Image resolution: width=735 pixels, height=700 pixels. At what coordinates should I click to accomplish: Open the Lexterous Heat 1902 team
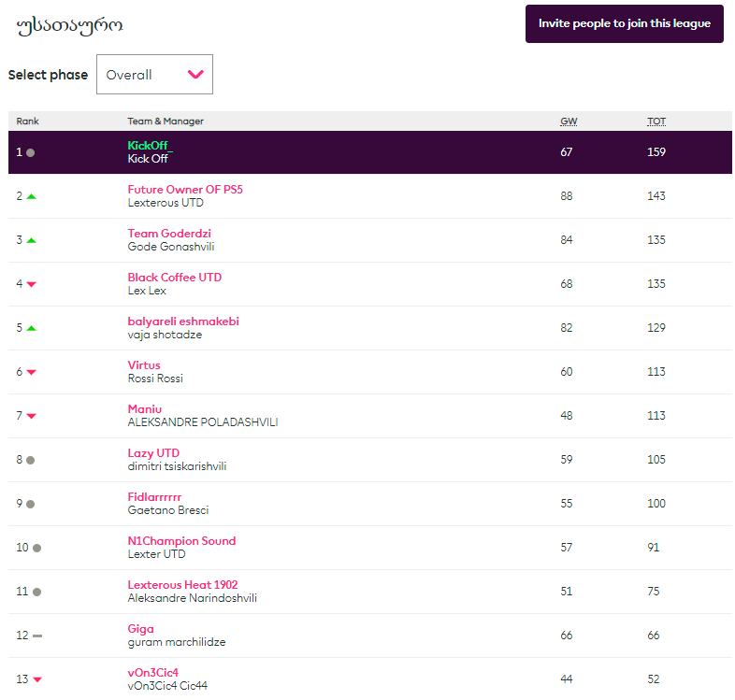coord(182,585)
